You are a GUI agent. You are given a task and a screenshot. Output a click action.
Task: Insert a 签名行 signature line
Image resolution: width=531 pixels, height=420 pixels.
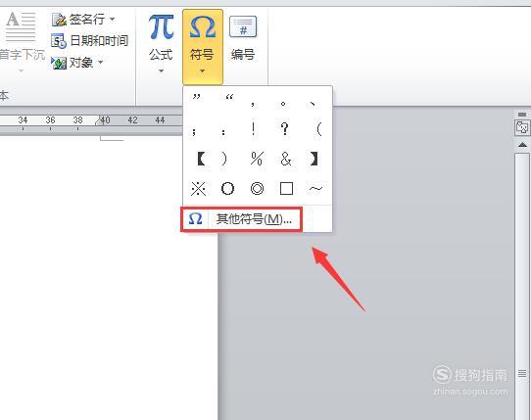tap(78, 20)
